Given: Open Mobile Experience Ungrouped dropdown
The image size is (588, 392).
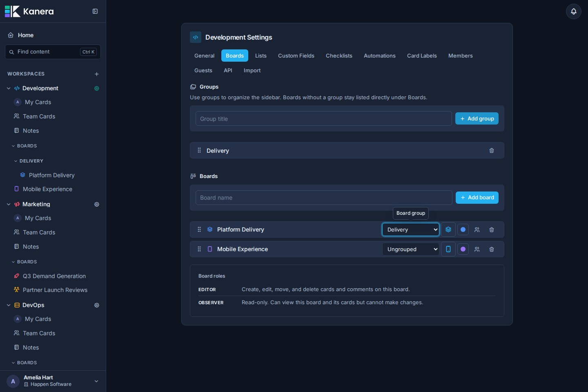Looking at the screenshot, I should click(x=411, y=249).
